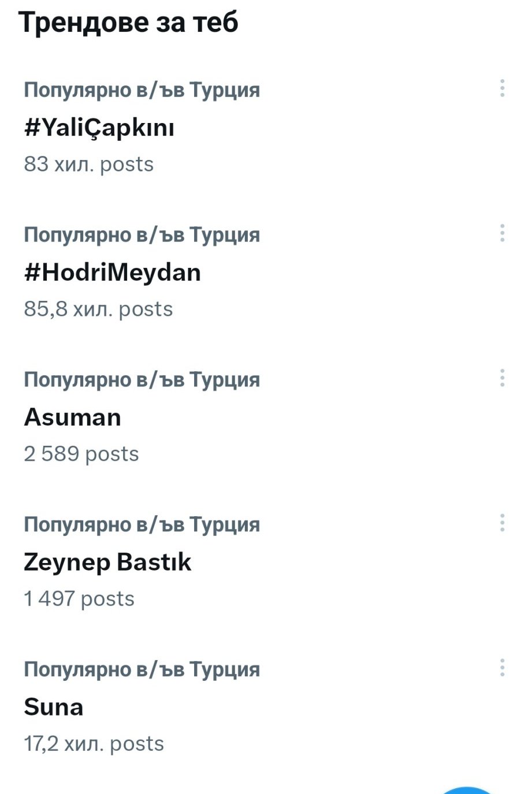Click the "17,2 хил. posts" count

coord(94,744)
